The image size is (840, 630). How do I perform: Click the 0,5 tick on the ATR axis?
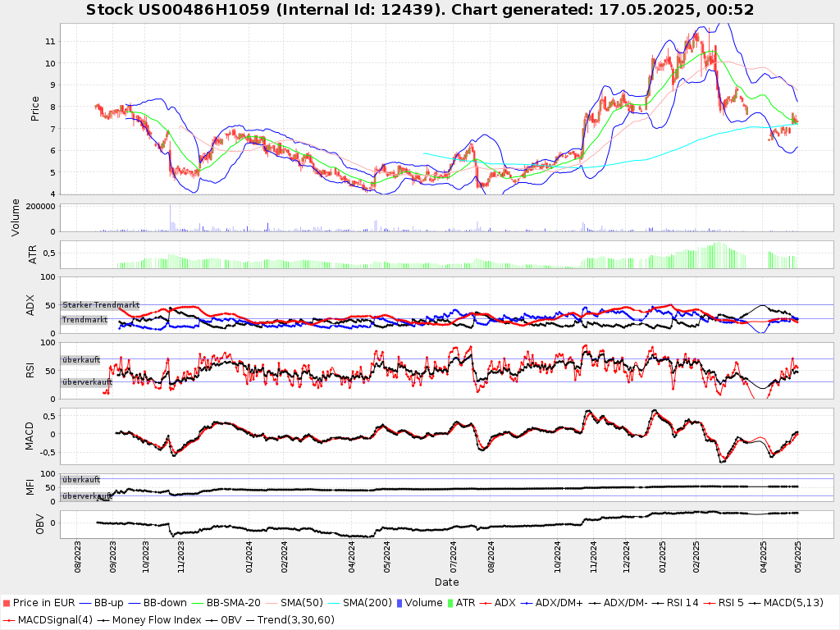49,253
